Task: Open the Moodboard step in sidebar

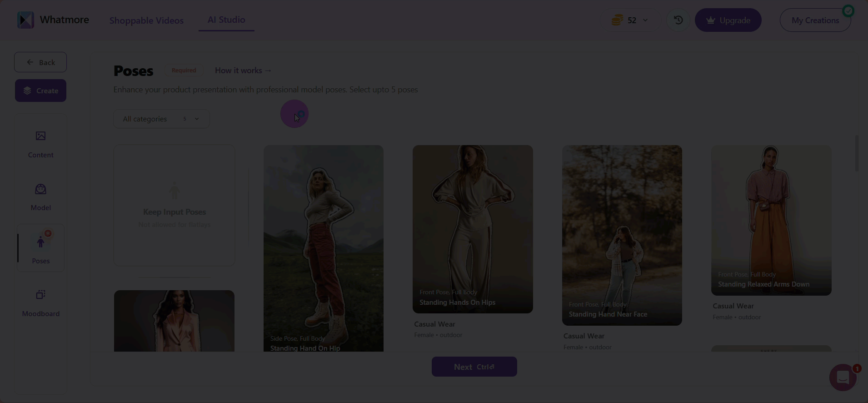Action: pyautogui.click(x=40, y=302)
